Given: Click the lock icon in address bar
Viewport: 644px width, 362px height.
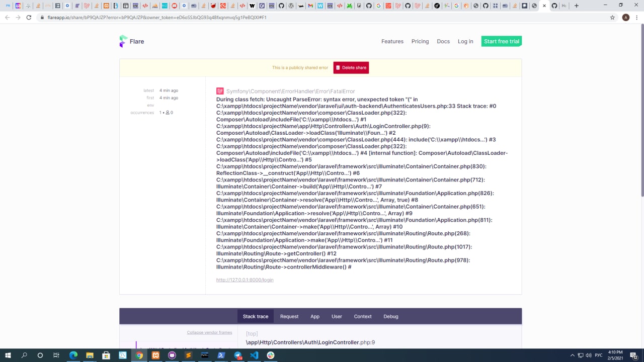Looking at the screenshot, I should pos(43,17).
